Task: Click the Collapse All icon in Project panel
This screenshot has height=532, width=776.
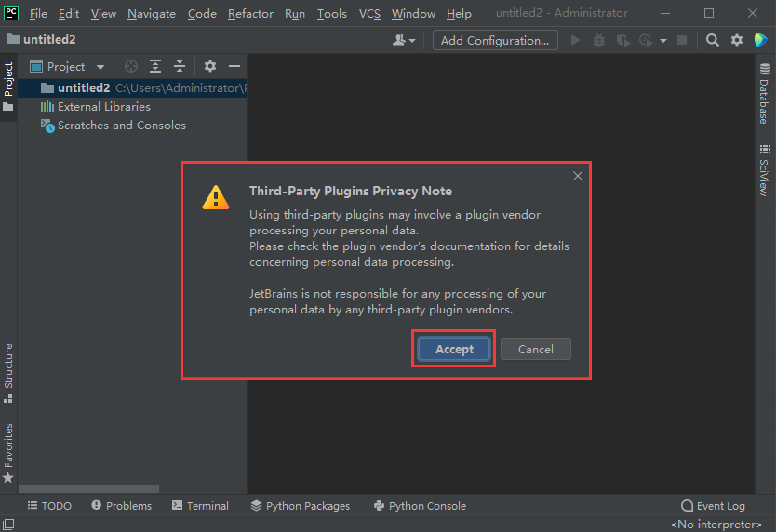Action: coord(180,66)
